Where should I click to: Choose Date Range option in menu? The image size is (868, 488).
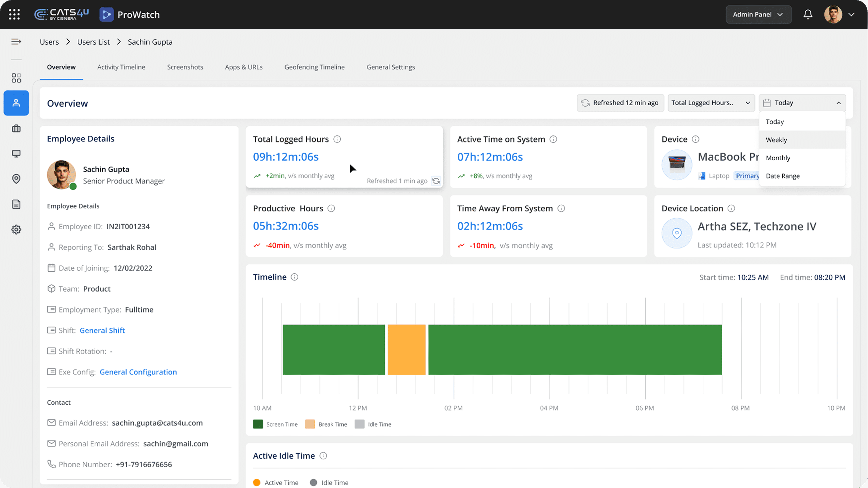tap(782, 176)
